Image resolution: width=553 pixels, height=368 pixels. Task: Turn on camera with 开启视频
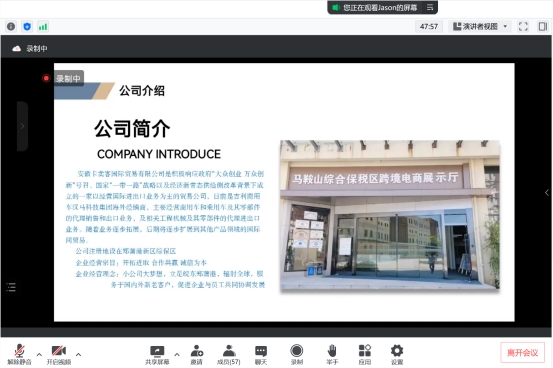coord(59,355)
